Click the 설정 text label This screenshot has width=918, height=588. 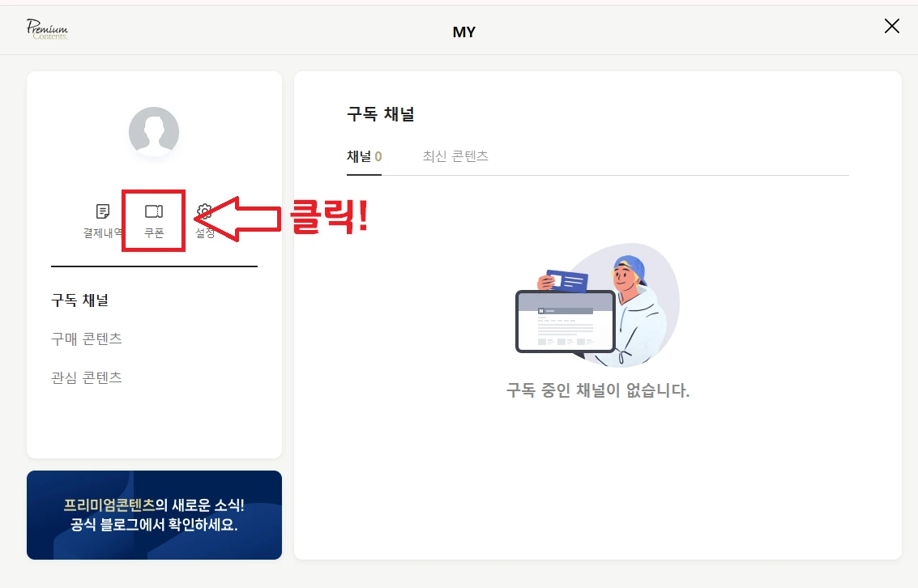(x=205, y=233)
